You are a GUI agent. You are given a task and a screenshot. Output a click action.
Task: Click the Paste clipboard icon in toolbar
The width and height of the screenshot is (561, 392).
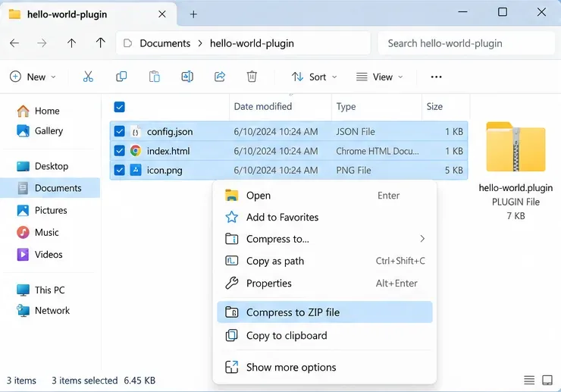(154, 77)
